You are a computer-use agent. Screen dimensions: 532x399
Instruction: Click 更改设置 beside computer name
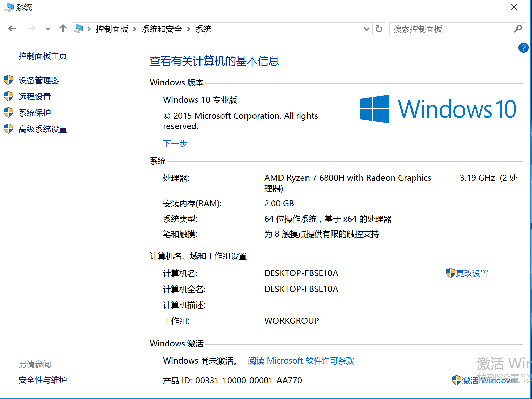[x=472, y=273]
